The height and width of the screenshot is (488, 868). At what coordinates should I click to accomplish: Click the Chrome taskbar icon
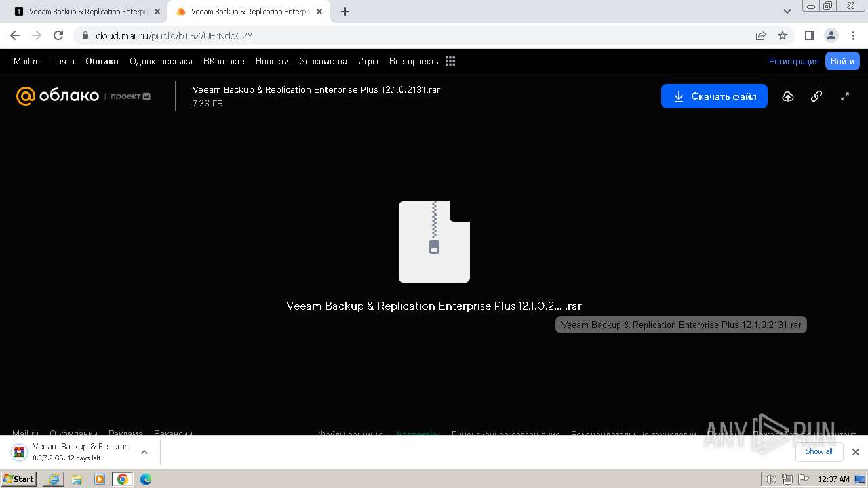tap(123, 479)
